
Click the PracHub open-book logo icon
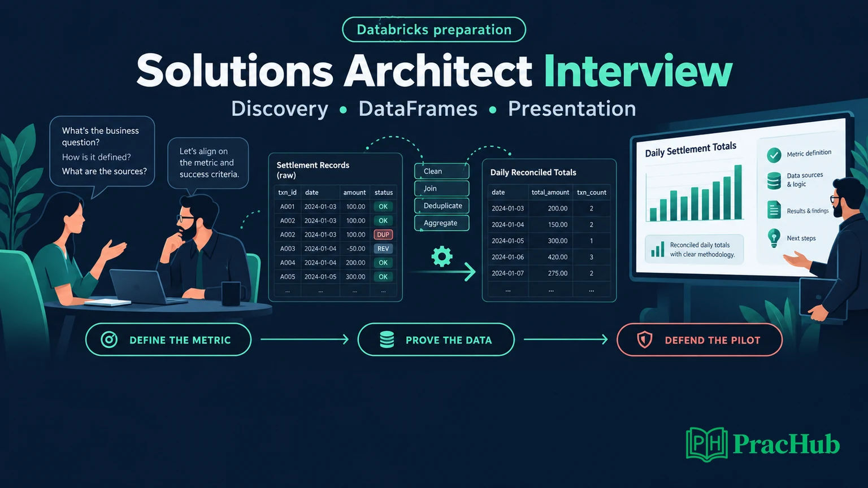point(706,444)
